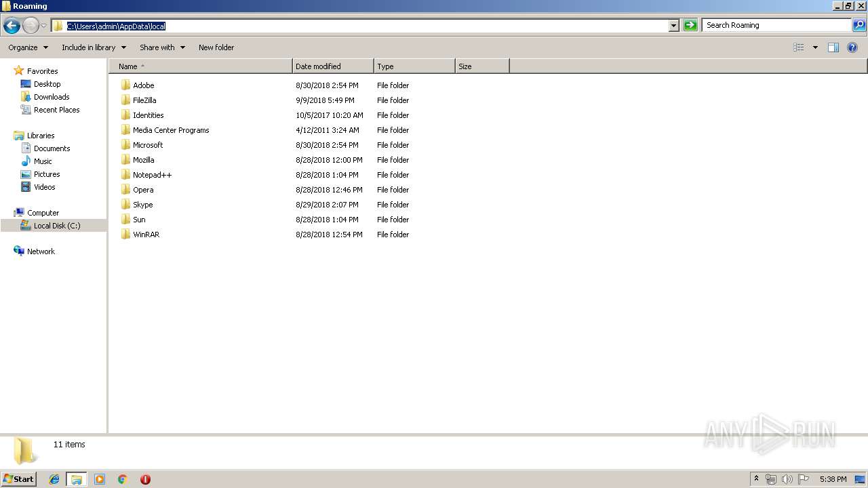
Task: Select the Opera folder name
Action: pos(143,190)
